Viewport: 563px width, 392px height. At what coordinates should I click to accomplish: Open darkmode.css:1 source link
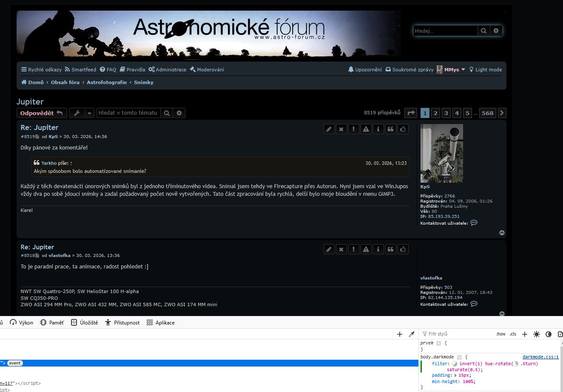[x=540, y=357]
